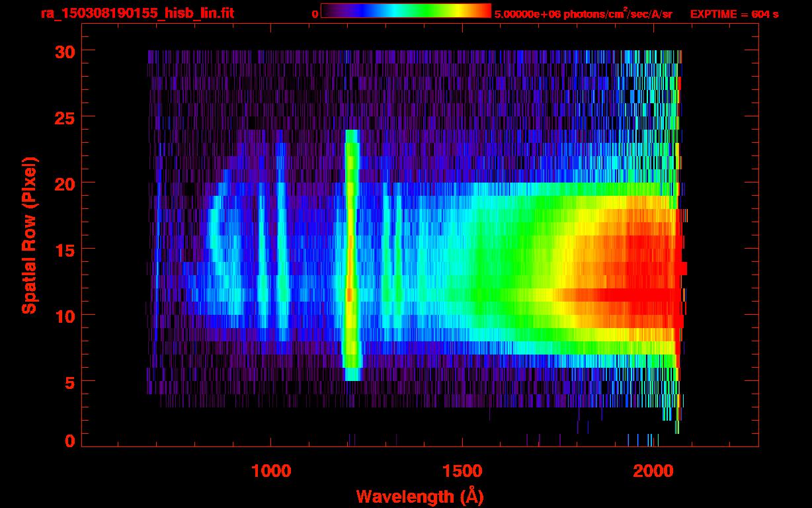Click the y-axis tick label 20
The width and height of the screenshot is (812, 508).
tap(65, 183)
